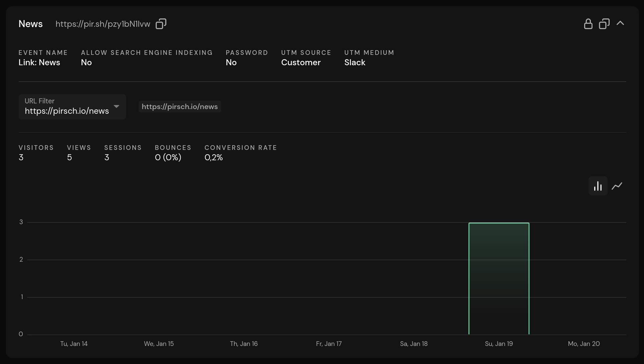Viewport: 644px width, 364px height.
Task: Click the News title
Action: click(x=31, y=24)
